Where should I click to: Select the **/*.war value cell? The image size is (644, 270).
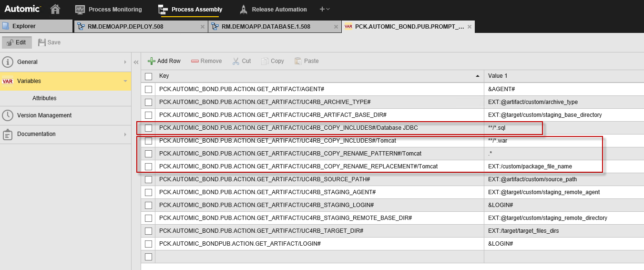[x=564, y=141]
